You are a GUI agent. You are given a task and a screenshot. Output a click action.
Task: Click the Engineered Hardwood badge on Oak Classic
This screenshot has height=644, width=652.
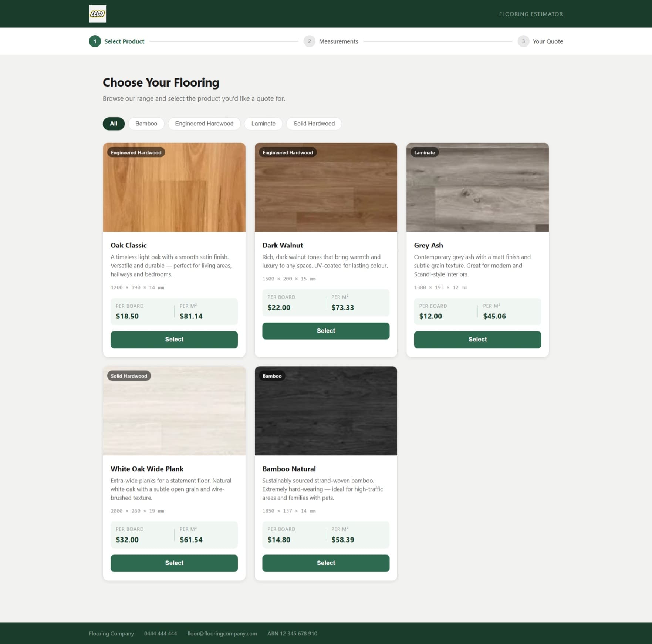point(136,152)
